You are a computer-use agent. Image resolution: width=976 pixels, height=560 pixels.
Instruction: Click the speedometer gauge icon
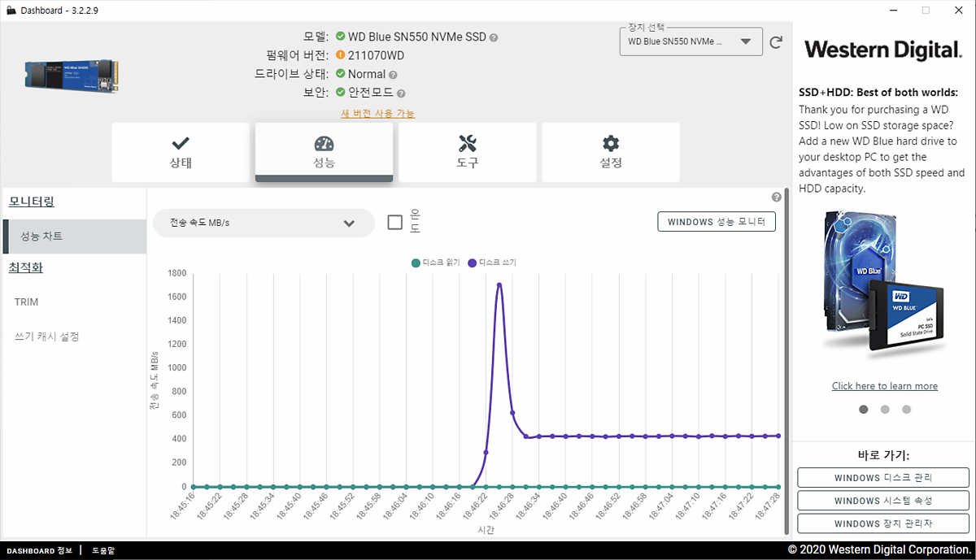pyautogui.click(x=324, y=144)
